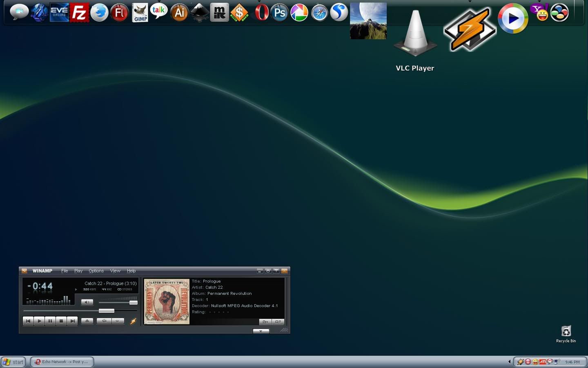588x368 pixels.
Task: Open the Winamp Options menu
Action: tap(96, 271)
